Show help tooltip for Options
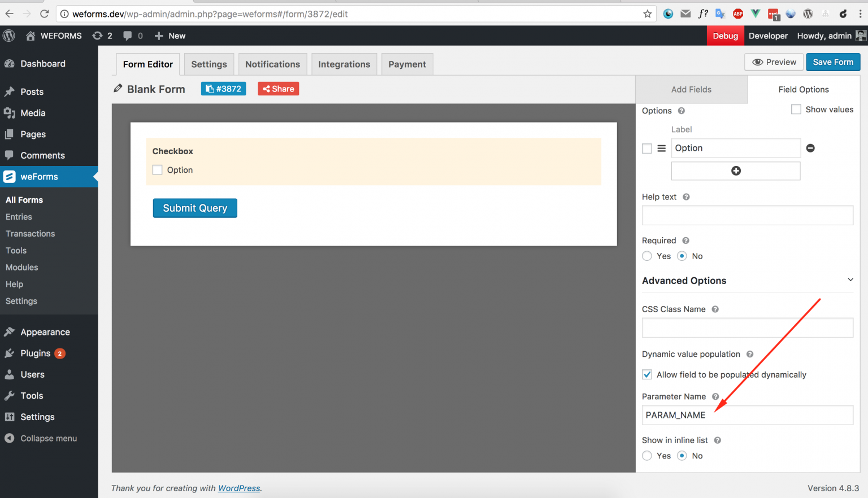 (682, 111)
